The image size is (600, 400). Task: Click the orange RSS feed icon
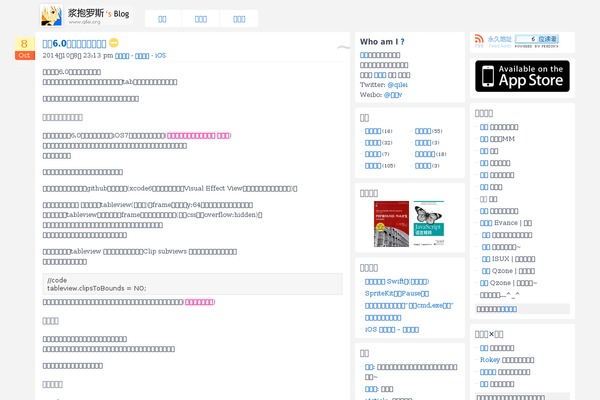pos(479,41)
